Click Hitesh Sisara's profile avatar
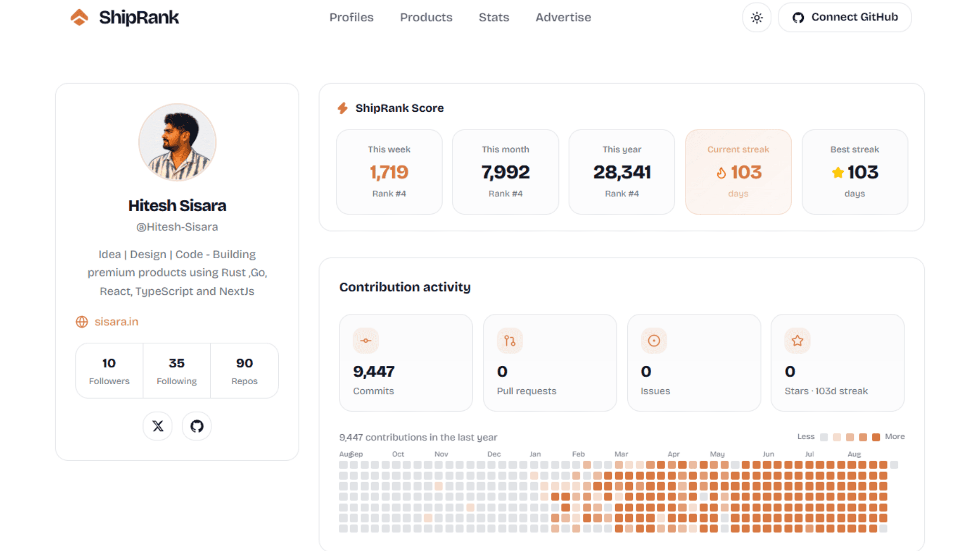Screen dimensions: 980x551 (x=178, y=142)
